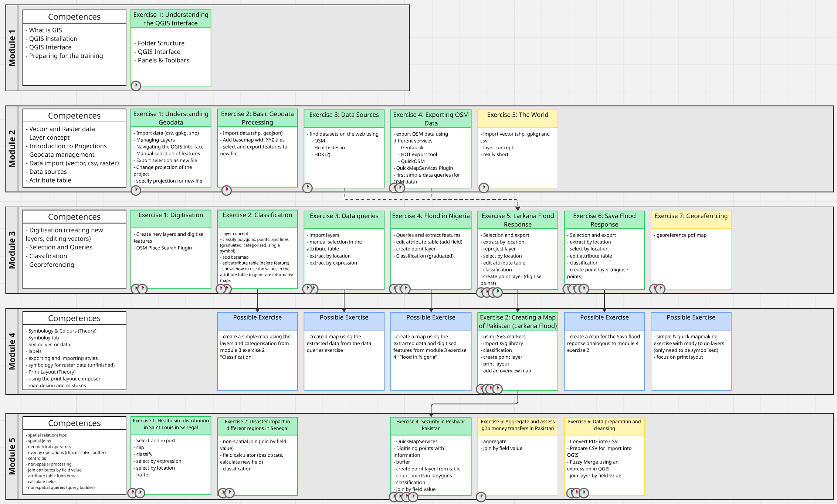Click the clock icon below Exercise 5: Aggregate g2p card
Image resolution: width=837 pixels, height=504 pixels.
481,497
